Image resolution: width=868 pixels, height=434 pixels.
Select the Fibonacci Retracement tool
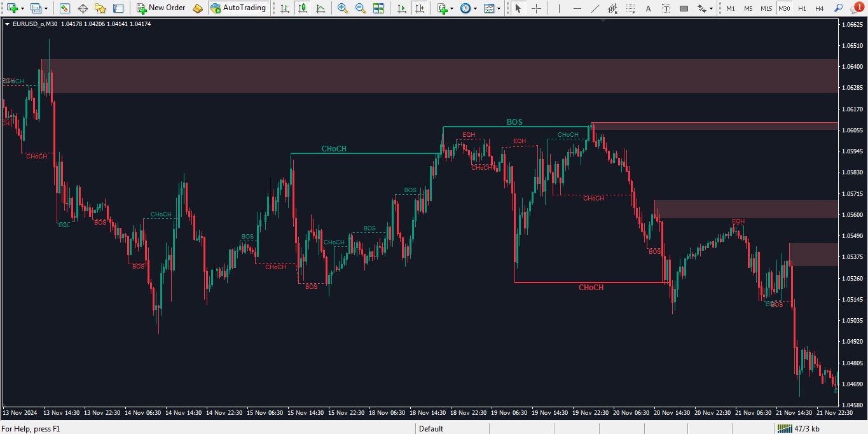pos(630,8)
